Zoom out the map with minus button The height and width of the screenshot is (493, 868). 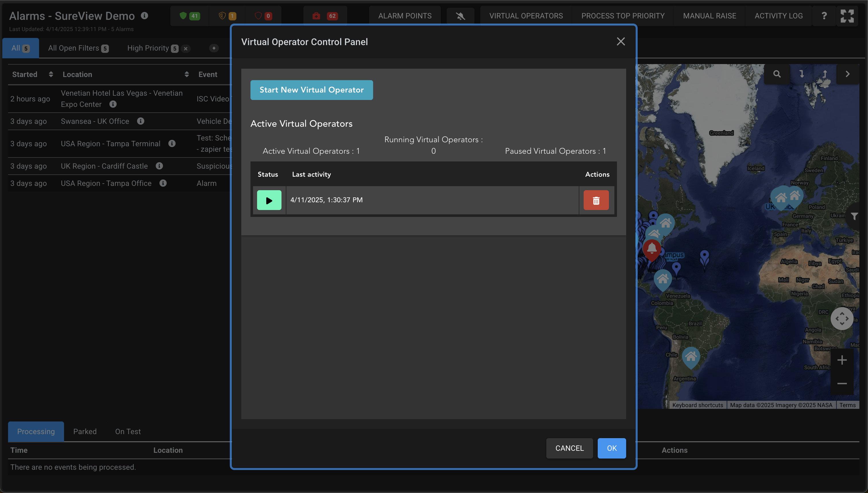[842, 384]
